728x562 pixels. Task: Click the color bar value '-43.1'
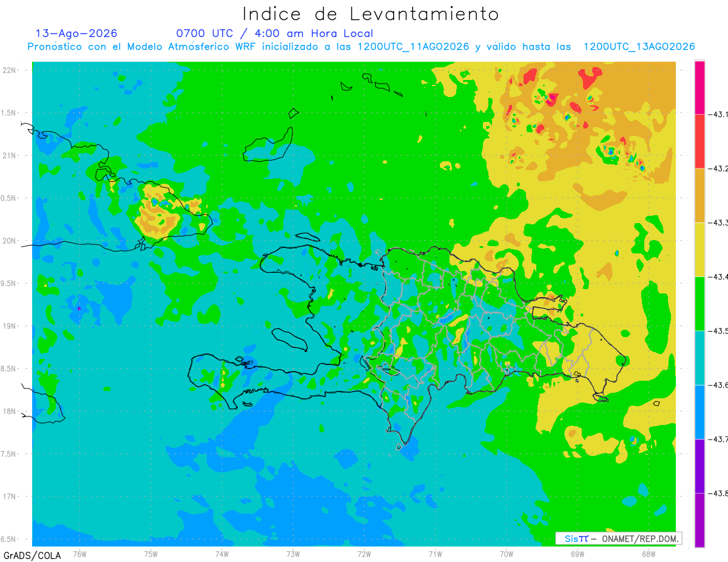coord(720,114)
